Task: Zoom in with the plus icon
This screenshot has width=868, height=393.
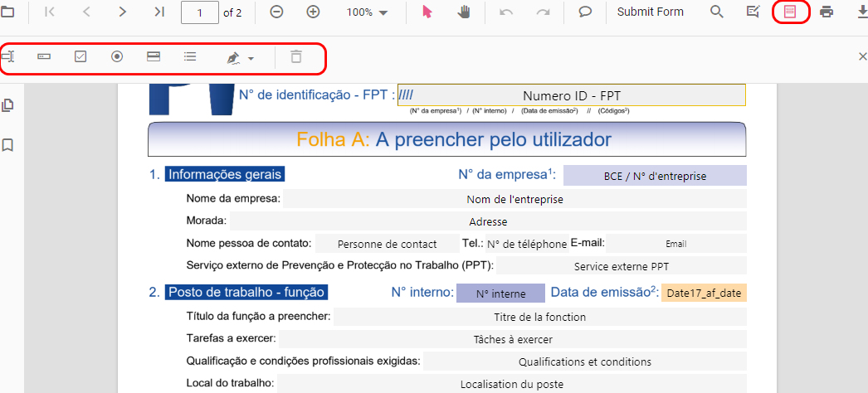Action: click(314, 12)
